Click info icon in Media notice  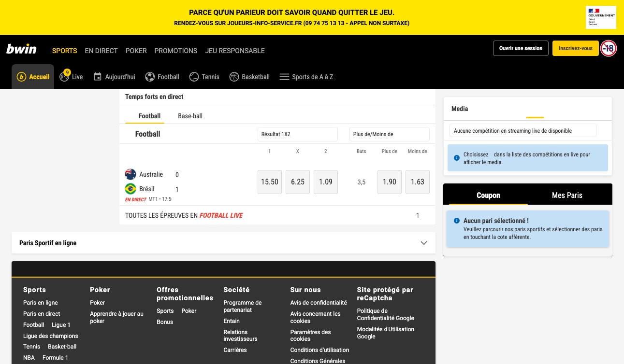click(457, 158)
